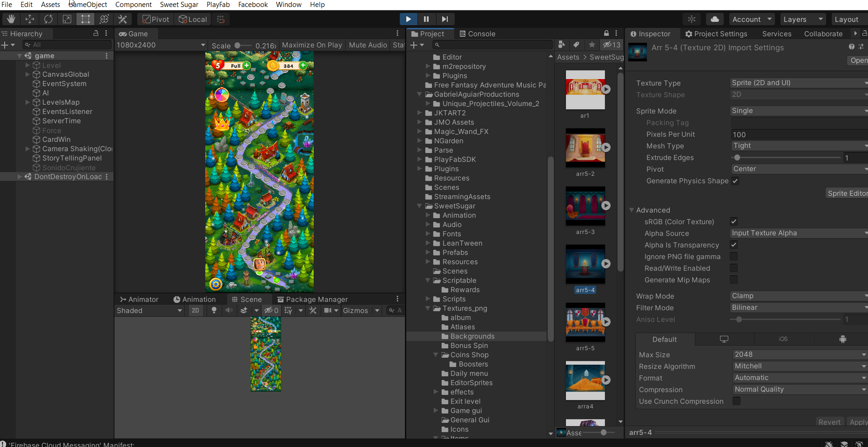
Task: Open the Cloud services icon
Action: pos(715,19)
